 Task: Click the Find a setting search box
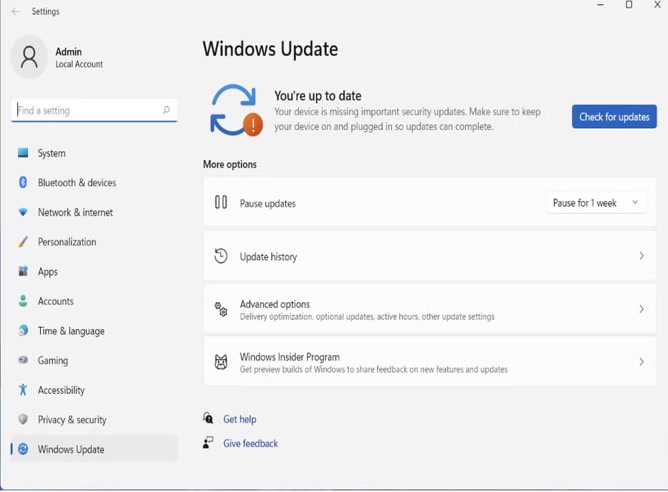coord(94,110)
